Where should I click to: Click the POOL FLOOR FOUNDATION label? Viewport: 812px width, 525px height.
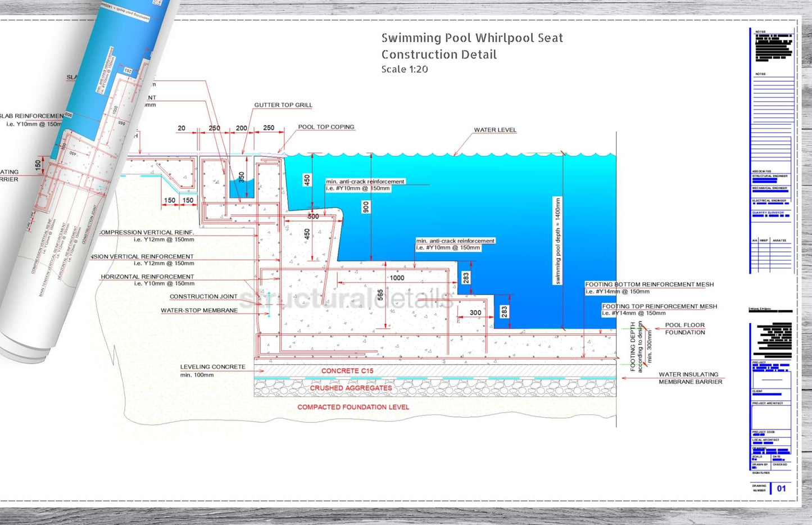(684, 329)
